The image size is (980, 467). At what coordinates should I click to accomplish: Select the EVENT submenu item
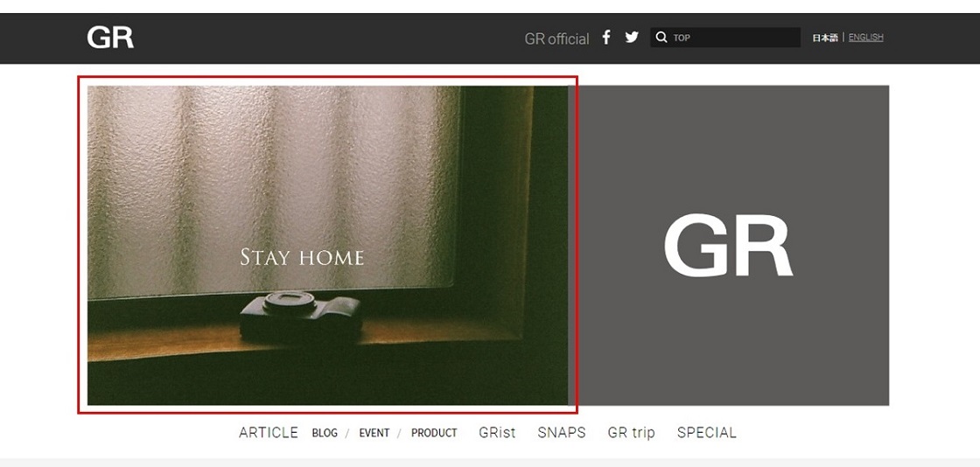pos(374,433)
